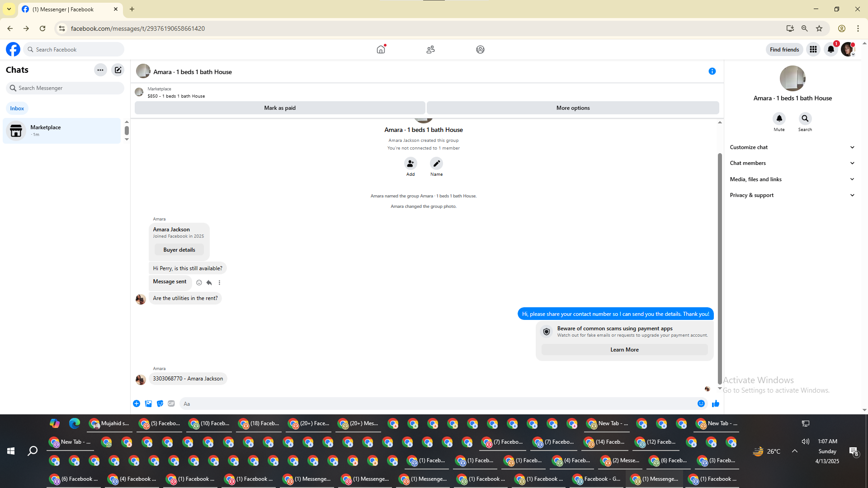Click the chat conversation scrollbar
This screenshot has height=488, width=868.
pos(720,269)
